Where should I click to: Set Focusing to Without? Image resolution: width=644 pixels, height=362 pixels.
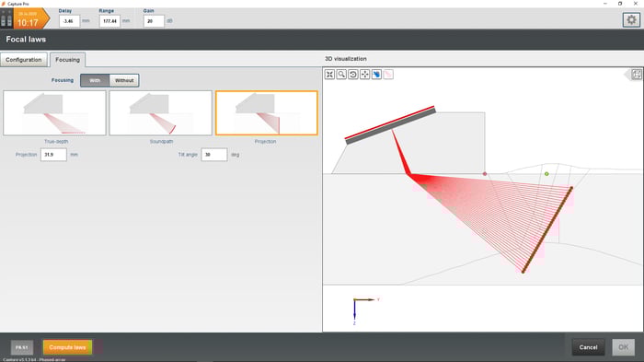(x=124, y=80)
